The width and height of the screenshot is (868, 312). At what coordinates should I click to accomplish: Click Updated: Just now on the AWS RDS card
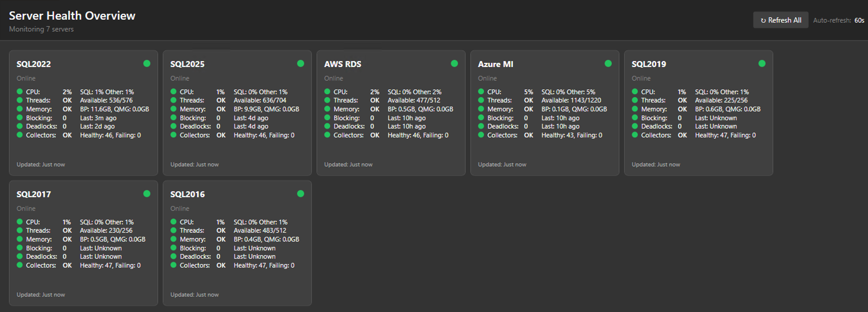(x=349, y=164)
